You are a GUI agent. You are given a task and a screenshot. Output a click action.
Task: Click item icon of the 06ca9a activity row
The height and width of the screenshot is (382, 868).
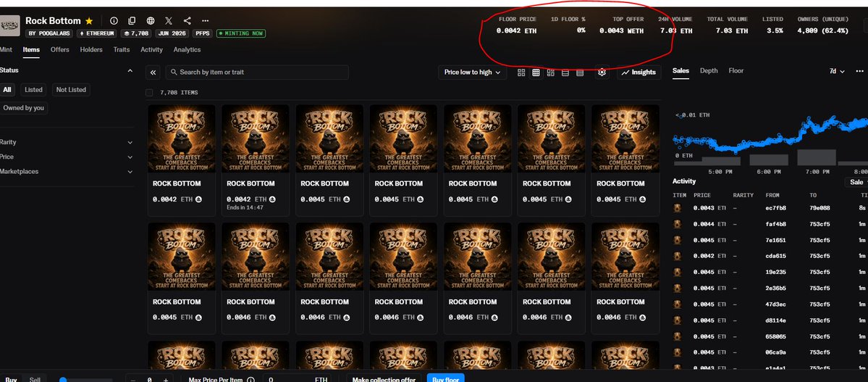point(677,352)
